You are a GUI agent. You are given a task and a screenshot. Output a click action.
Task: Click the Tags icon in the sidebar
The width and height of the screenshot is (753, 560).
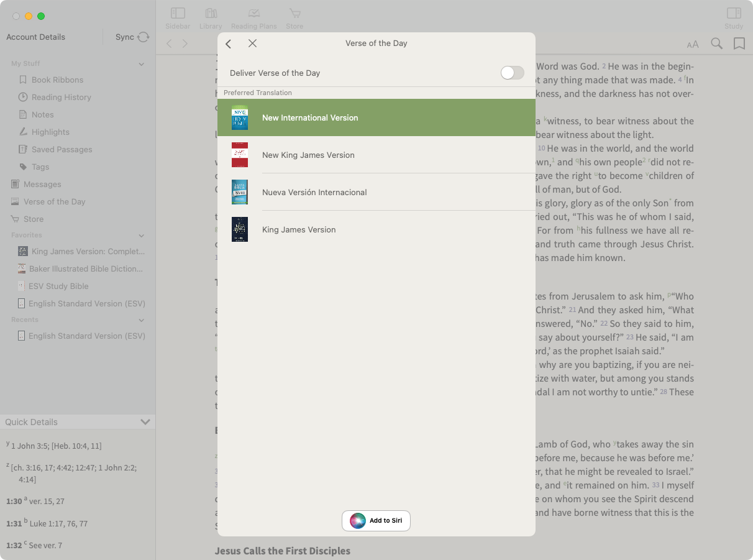click(x=23, y=167)
